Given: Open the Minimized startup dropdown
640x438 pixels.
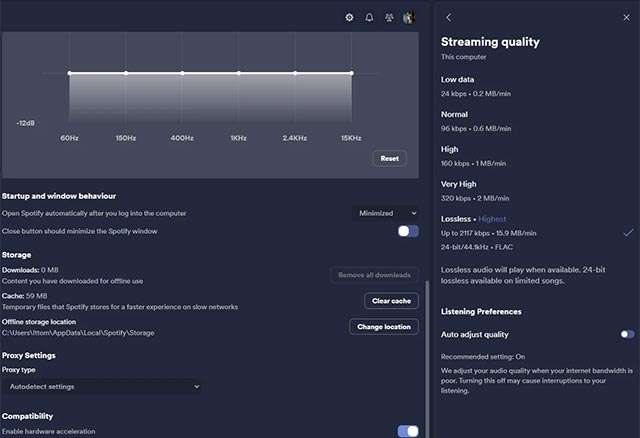Looking at the screenshot, I should click(387, 213).
